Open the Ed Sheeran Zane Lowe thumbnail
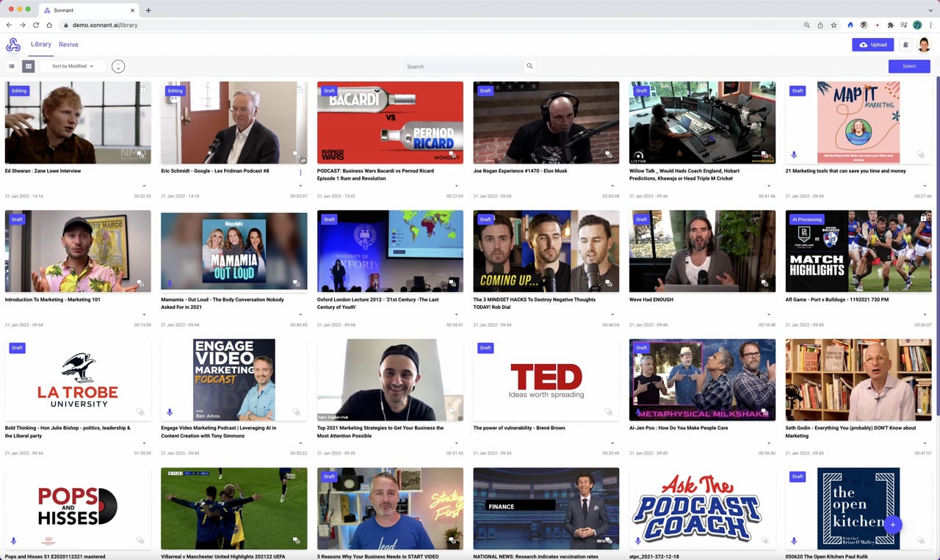 pos(78,123)
